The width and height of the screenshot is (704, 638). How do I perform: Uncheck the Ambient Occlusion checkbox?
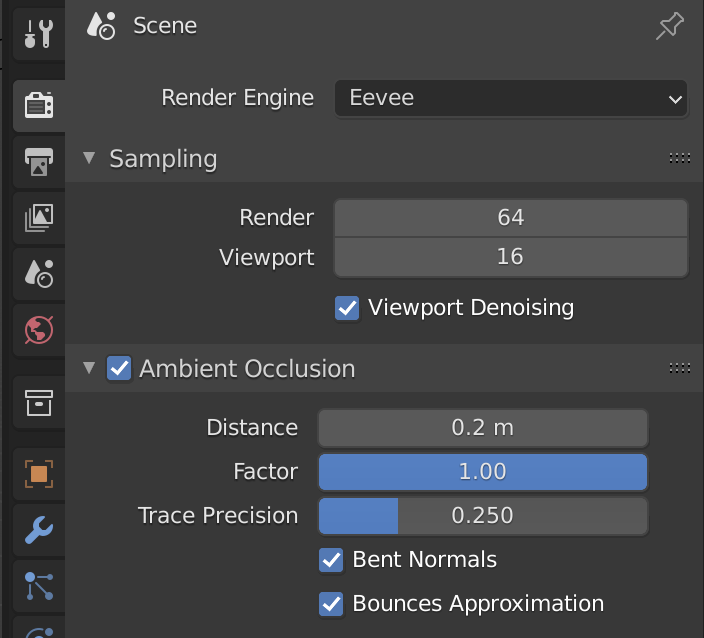pos(119,368)
